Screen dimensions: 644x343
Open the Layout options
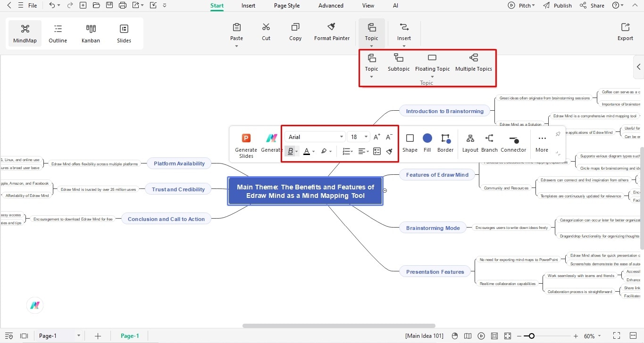(x=470, y=143)
